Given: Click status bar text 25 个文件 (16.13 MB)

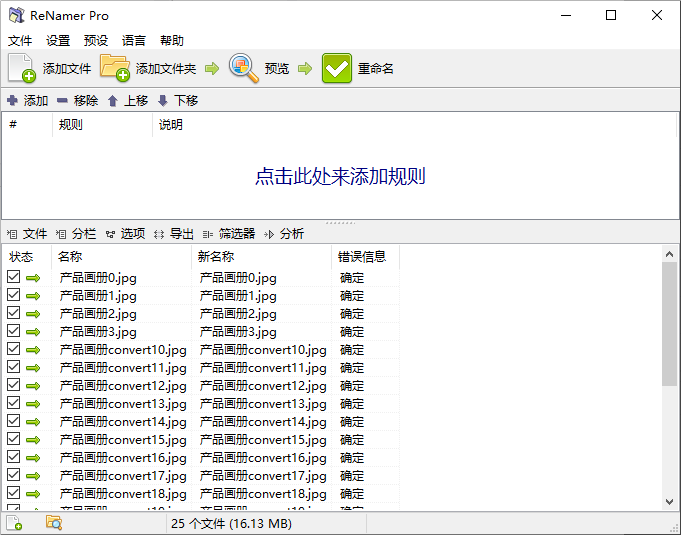Looking at the screenshot, I should pos(231,524).
